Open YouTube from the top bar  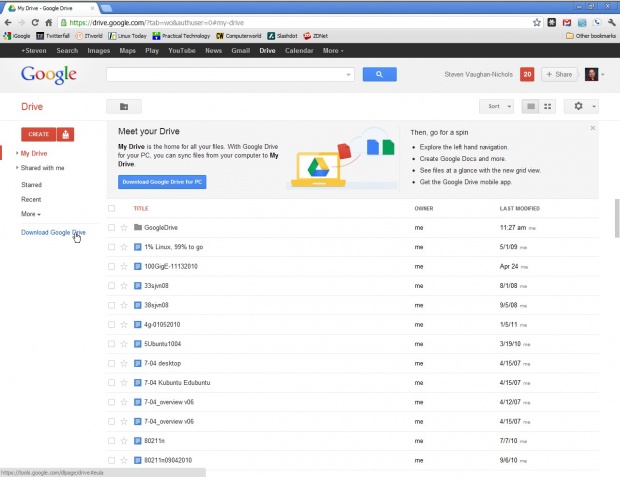pos(182,51)
